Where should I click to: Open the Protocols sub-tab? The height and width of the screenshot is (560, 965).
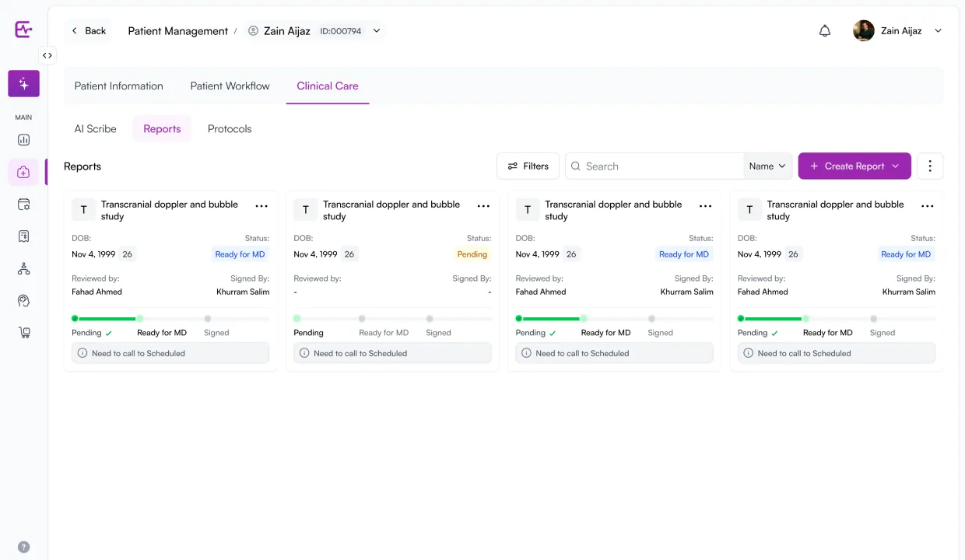(230, 129)
